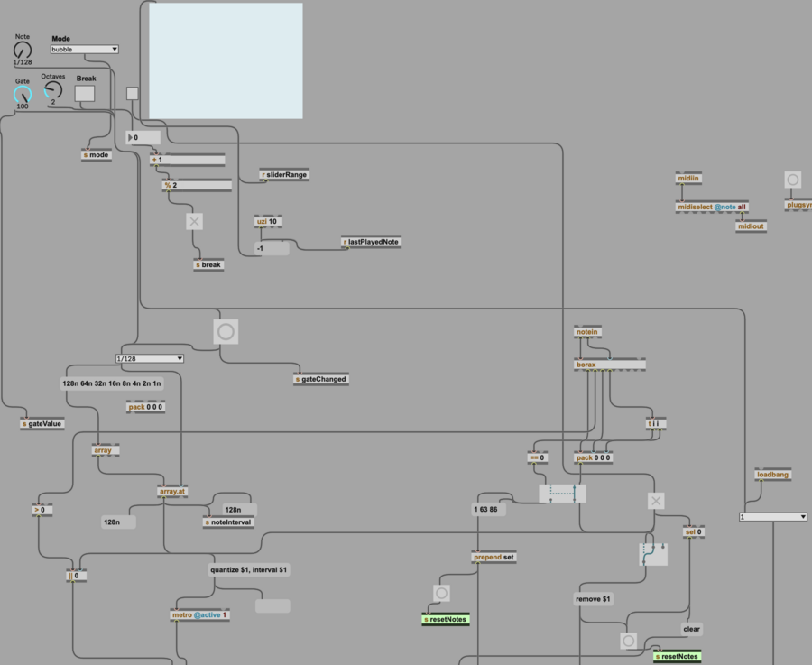Image resolution: width=812 pixels, height=665 pixels.
Task: Select the array.at object
Action: coord(172,491)
